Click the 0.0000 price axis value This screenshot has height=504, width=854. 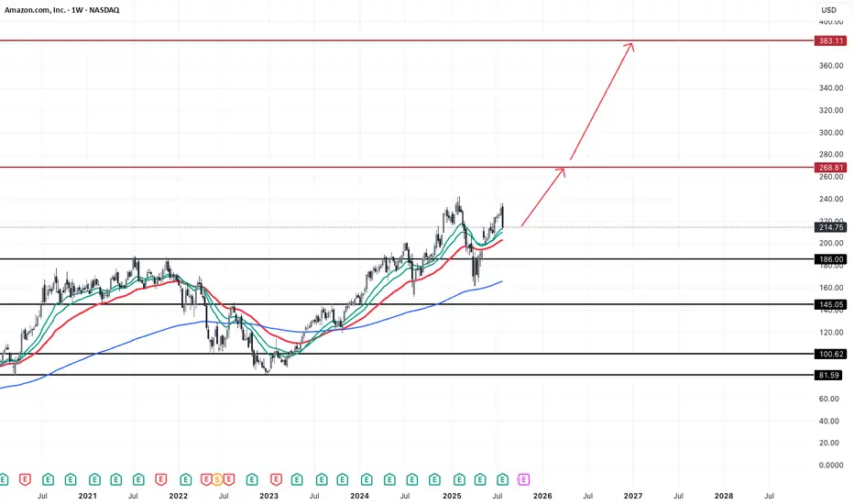831,465
